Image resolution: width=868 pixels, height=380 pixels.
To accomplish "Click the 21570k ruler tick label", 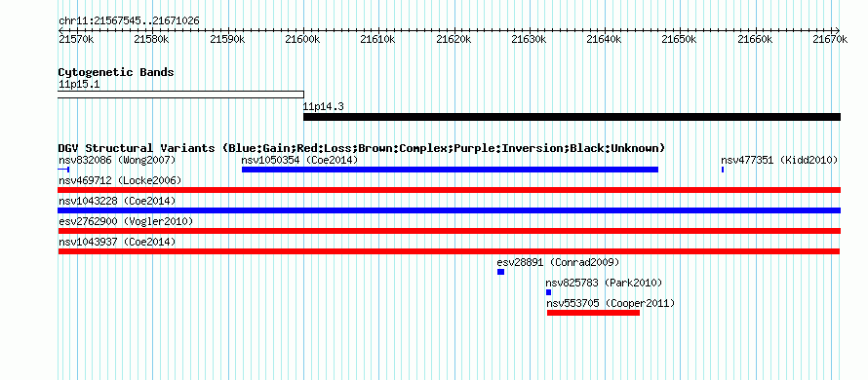I will tap(77, 39).
